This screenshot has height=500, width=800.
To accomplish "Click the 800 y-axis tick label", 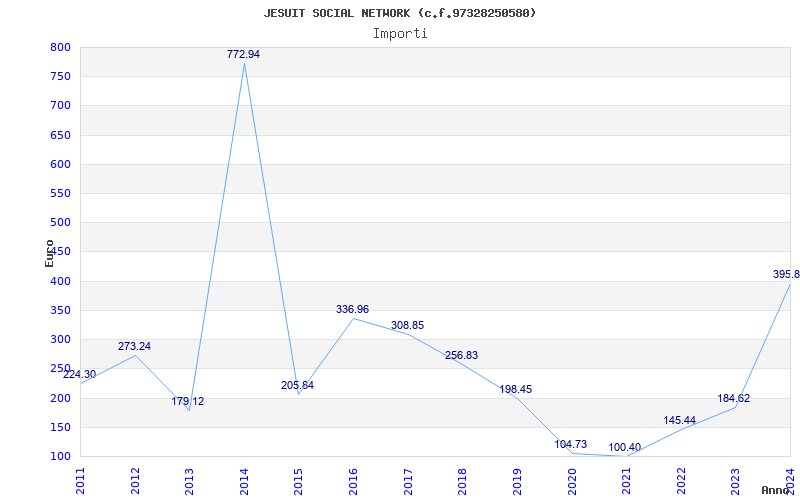I will (60, 47).
